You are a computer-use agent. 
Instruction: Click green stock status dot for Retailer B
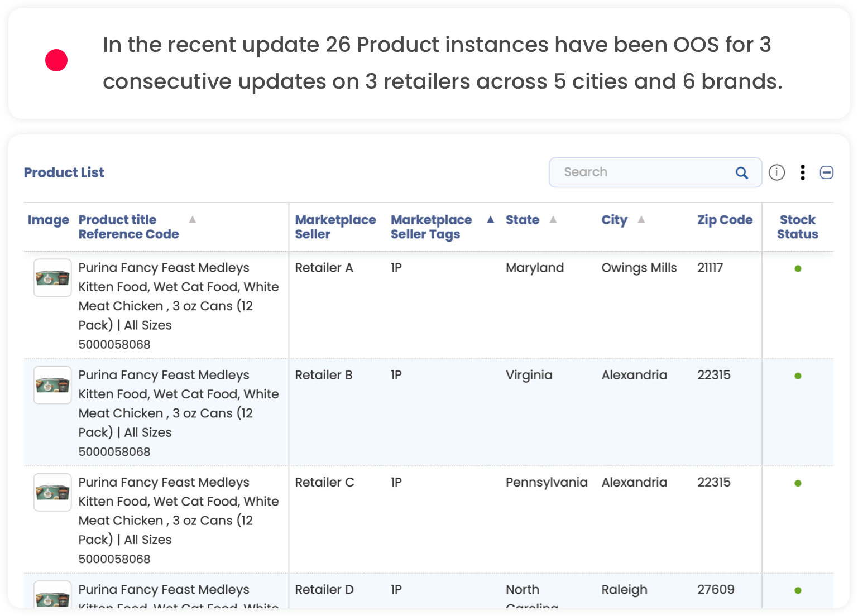[x=798, y=376]
